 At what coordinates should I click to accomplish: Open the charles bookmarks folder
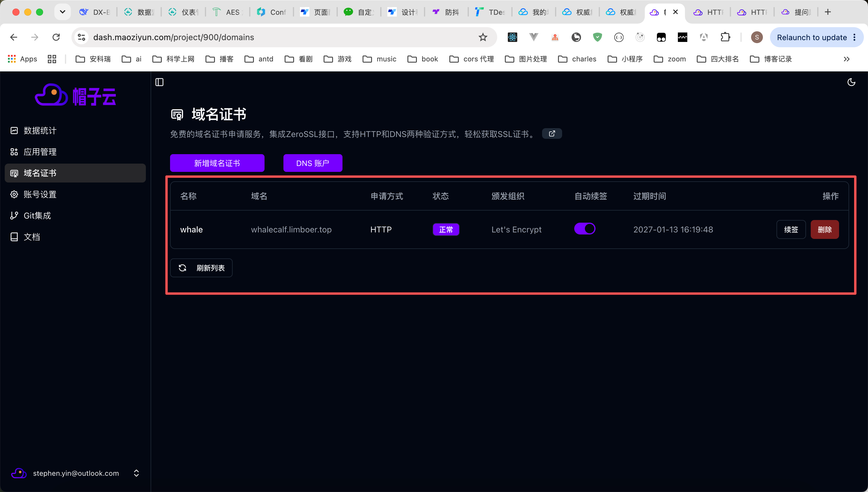577,59
